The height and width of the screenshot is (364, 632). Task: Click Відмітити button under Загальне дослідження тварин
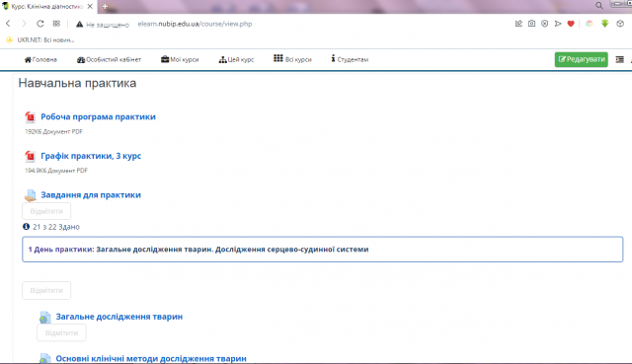click(61, 333)
